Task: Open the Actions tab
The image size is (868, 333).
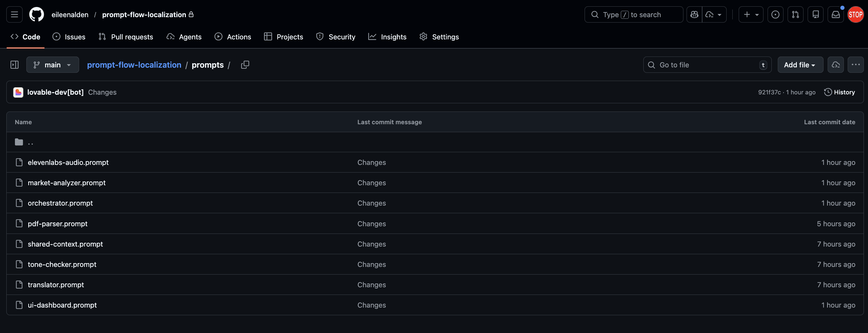Action: click(233, 37)
